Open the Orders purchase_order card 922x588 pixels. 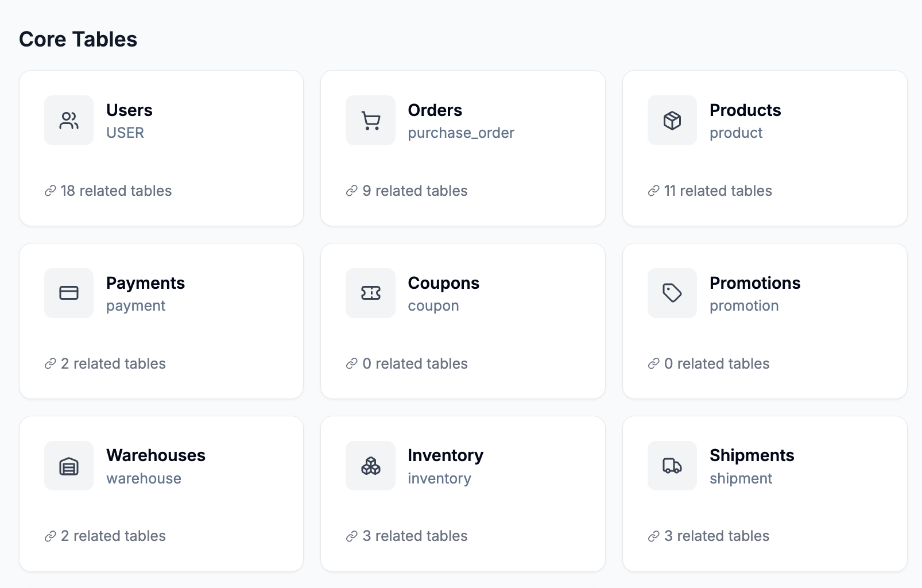463,148
